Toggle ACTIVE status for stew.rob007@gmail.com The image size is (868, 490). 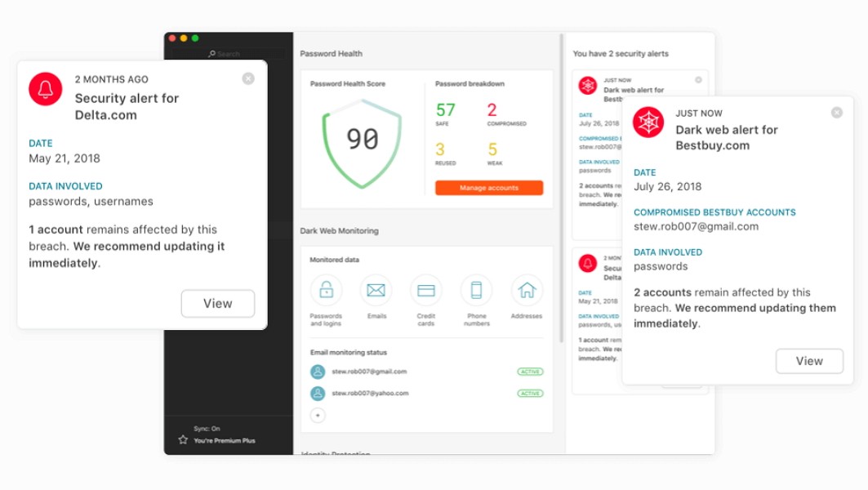[x=530, y=372]
